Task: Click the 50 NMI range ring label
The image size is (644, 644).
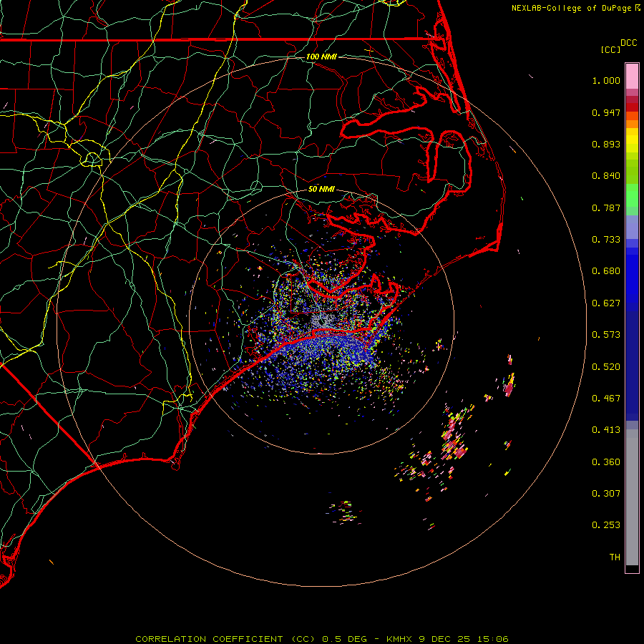Action: (x=321, y=189)
